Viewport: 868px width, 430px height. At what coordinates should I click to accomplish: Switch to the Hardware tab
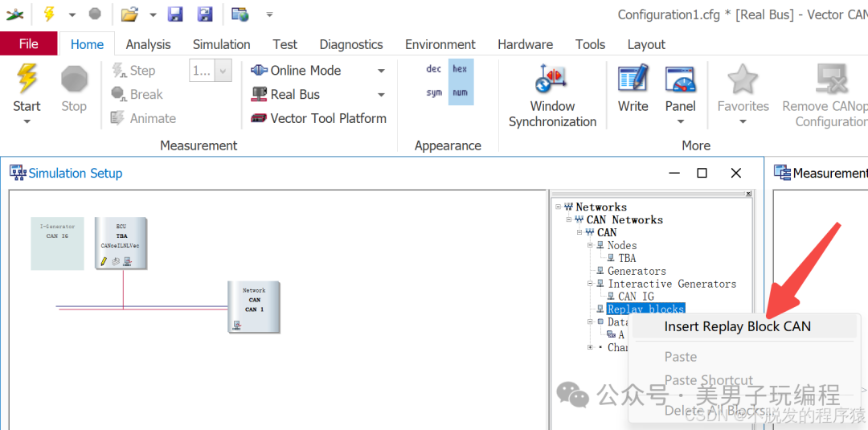(x=526, y=44)
